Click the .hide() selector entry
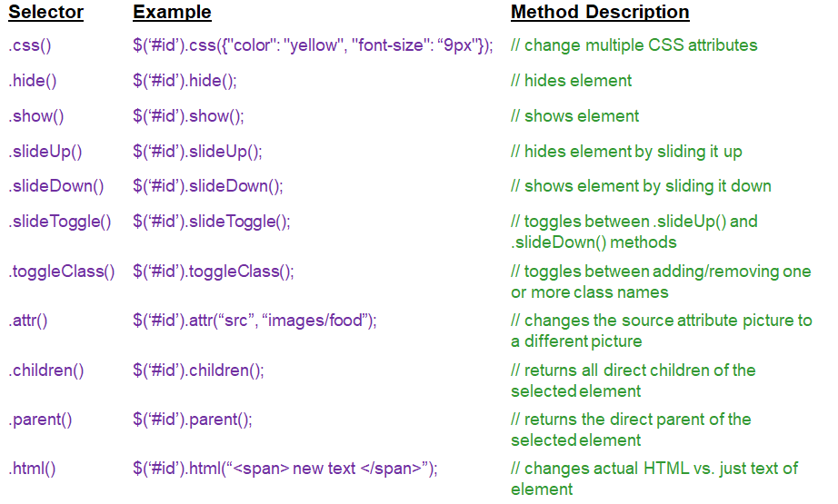 [x=33, y=81]
